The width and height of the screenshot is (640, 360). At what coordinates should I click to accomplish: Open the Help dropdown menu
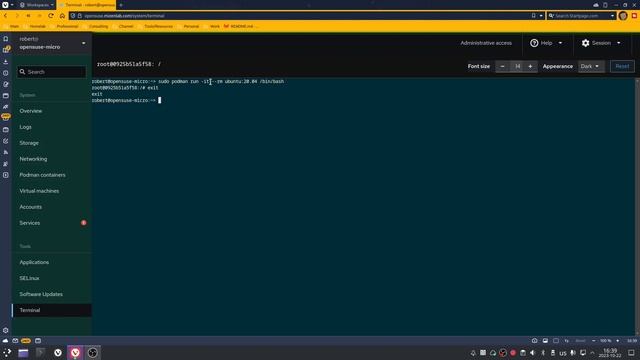pos(546,43)
